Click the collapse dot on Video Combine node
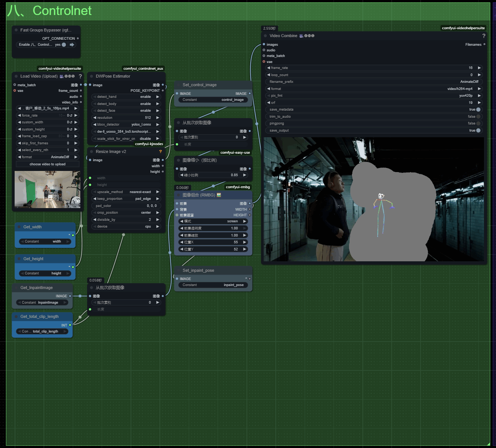 265,36
